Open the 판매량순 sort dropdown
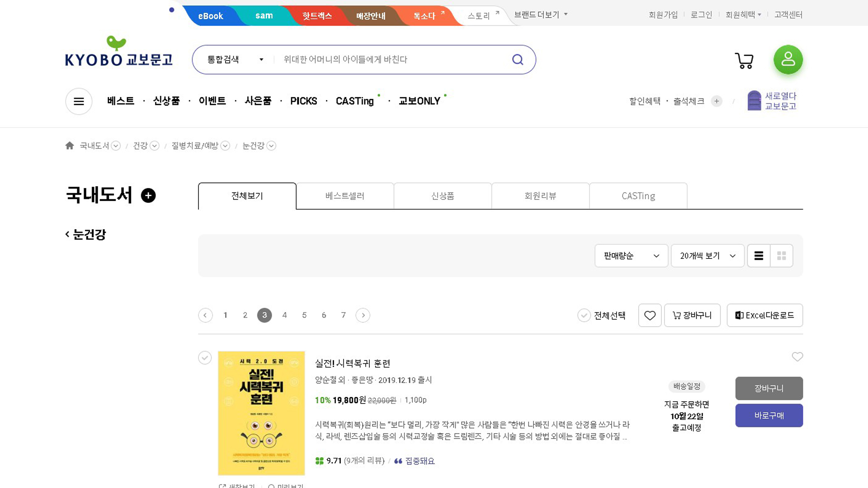This screenshot has width=868, height=488. point(631,256)
